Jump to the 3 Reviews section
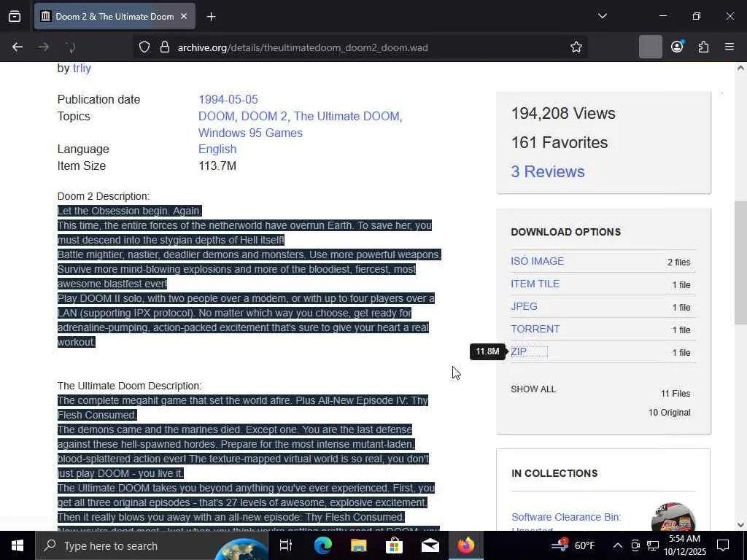This screenshot has height=560, width=747. [x=548, y=171]
